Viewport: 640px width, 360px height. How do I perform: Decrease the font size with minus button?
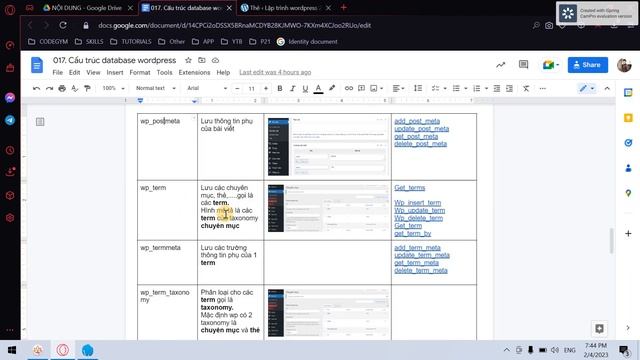pos(237,88)
